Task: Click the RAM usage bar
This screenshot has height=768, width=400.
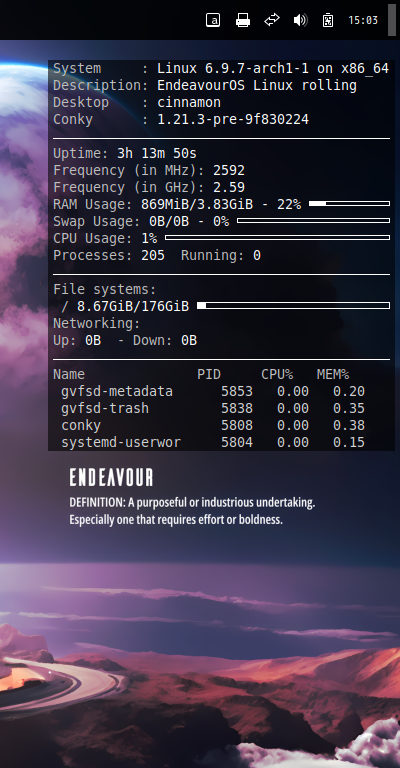Action: coord(350,203)
